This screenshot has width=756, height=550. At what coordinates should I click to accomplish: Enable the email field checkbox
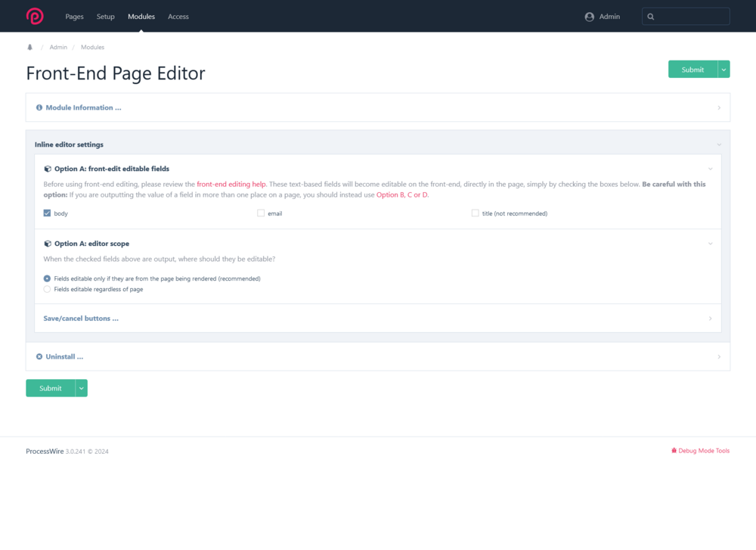click(x=261, y=213)
